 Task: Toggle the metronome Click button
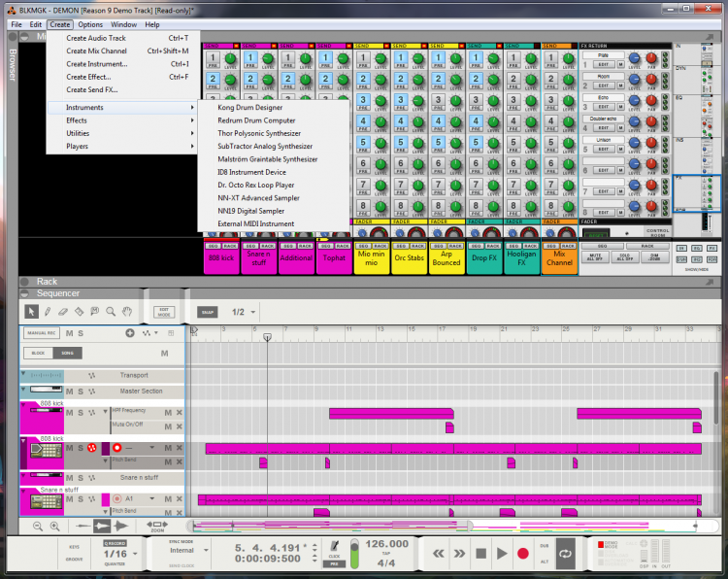[334, 548]
